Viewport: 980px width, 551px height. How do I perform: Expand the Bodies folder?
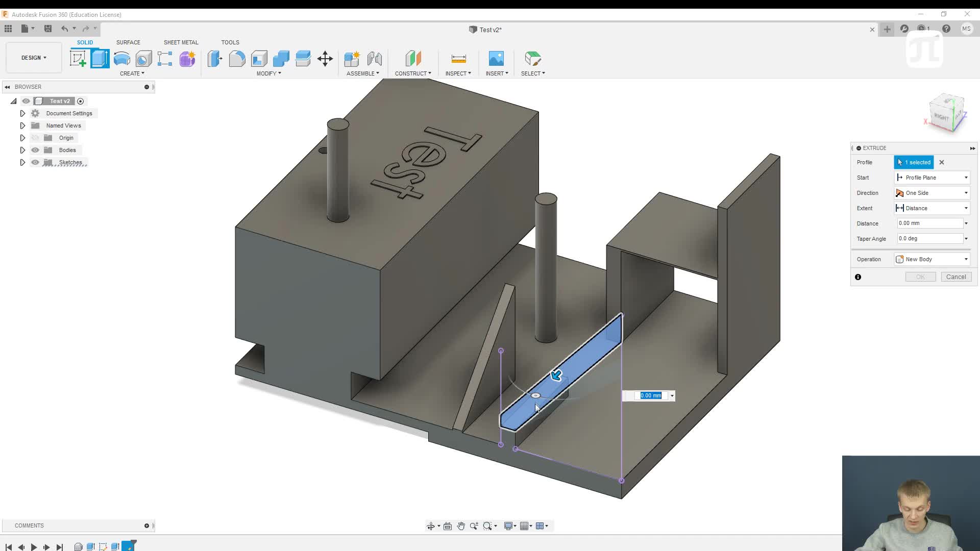(x=22, y=150)
